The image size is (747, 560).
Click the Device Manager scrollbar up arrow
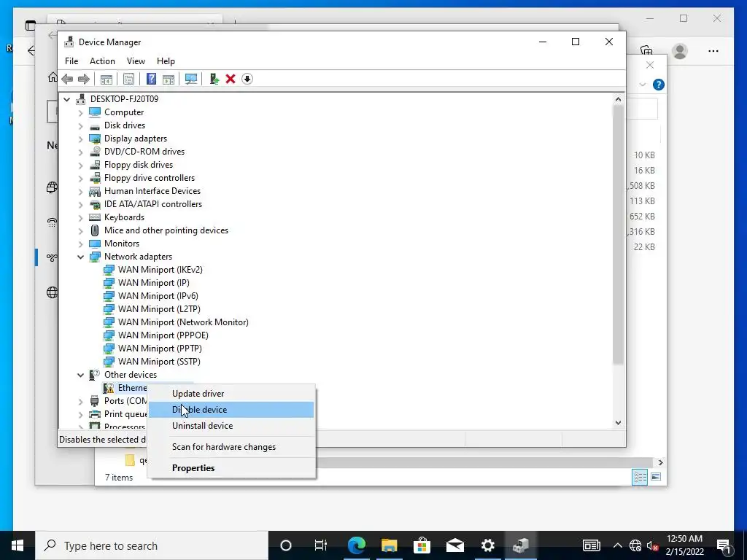[618, 99]
